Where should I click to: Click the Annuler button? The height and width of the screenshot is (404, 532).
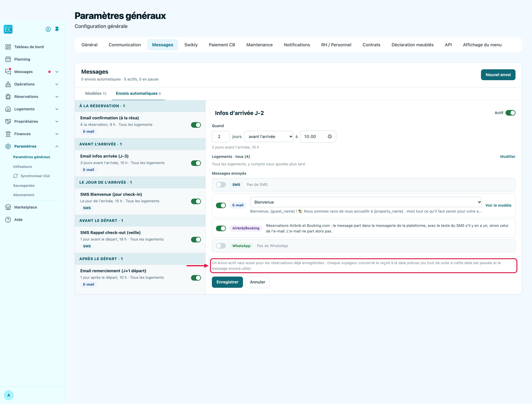coord(257,282)
